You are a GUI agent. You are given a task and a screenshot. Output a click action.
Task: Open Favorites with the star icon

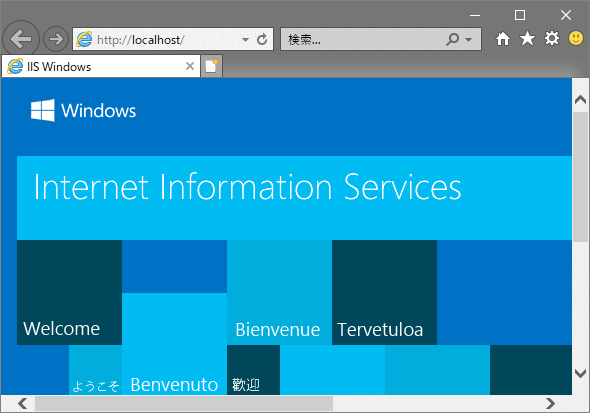click(x=528, y=39)
